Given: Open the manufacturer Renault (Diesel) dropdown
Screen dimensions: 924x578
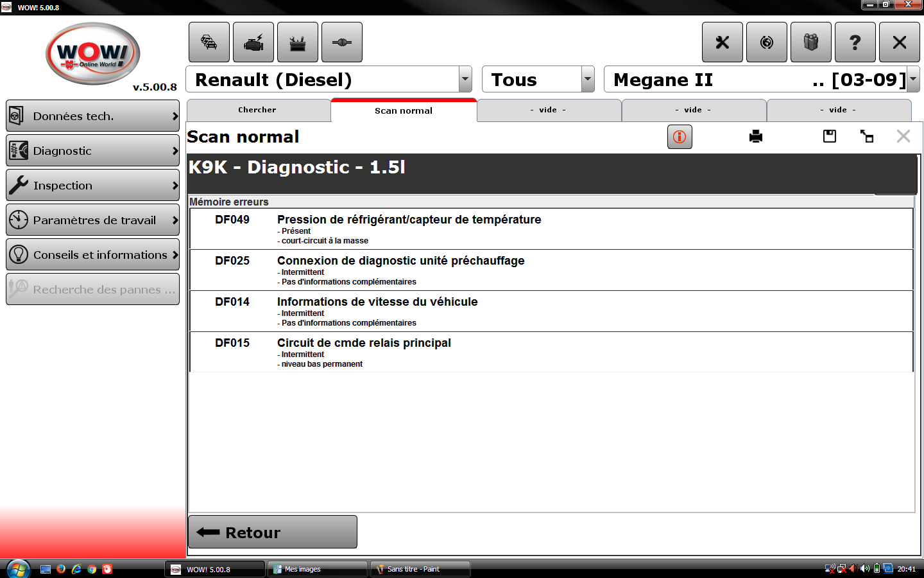Looking at the screenshot, I should click(x=329, y=80).
